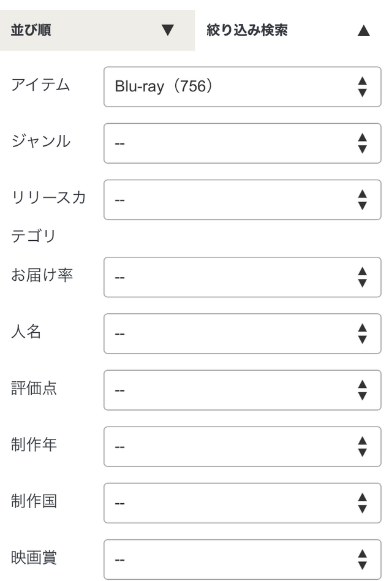Expand the 人名 person name dropdown
Screen dimensions: 392x581
[242, 333]
